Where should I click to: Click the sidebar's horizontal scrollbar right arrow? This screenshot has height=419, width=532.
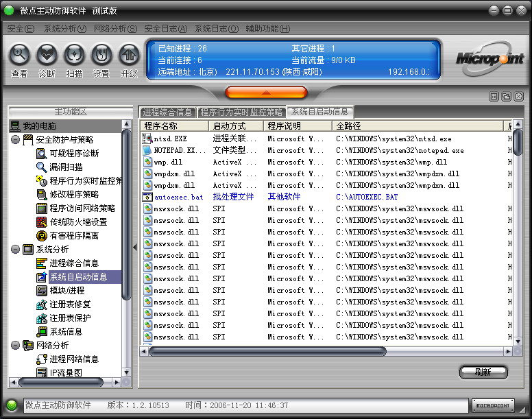pos(117,383)
